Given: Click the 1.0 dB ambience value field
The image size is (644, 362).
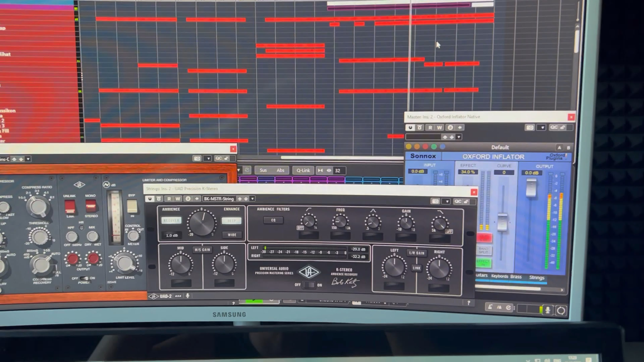Looking at the screenshot, I should pyautogui.click(x=172, y=235).
